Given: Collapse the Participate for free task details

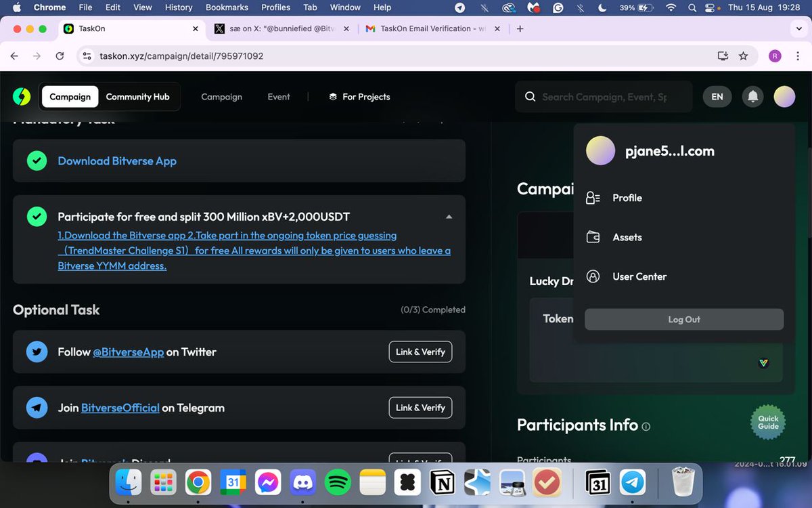Looking at the screenshot, I should [449, 217].
